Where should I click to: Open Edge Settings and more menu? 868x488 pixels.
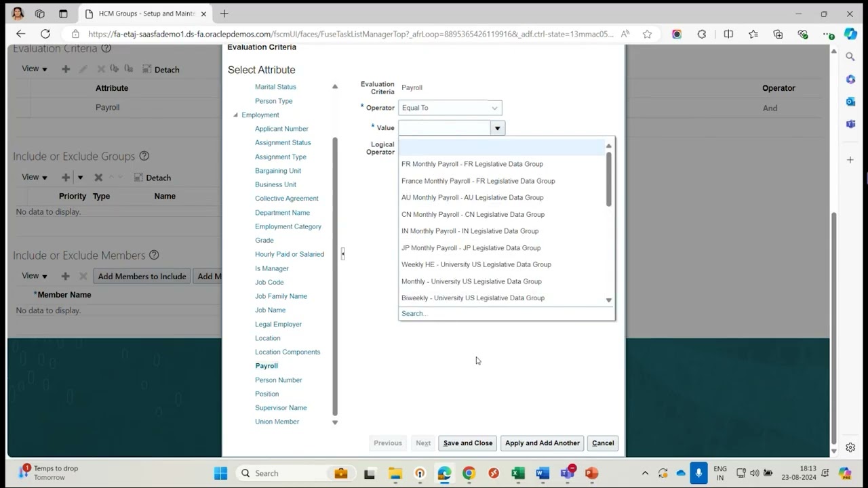(828, 34)
